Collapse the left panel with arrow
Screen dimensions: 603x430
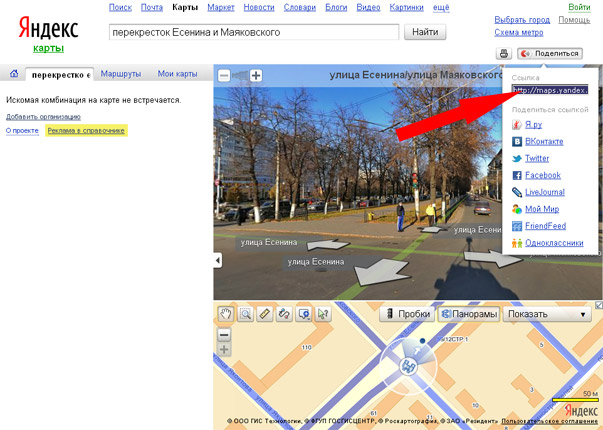click(218, 260)
